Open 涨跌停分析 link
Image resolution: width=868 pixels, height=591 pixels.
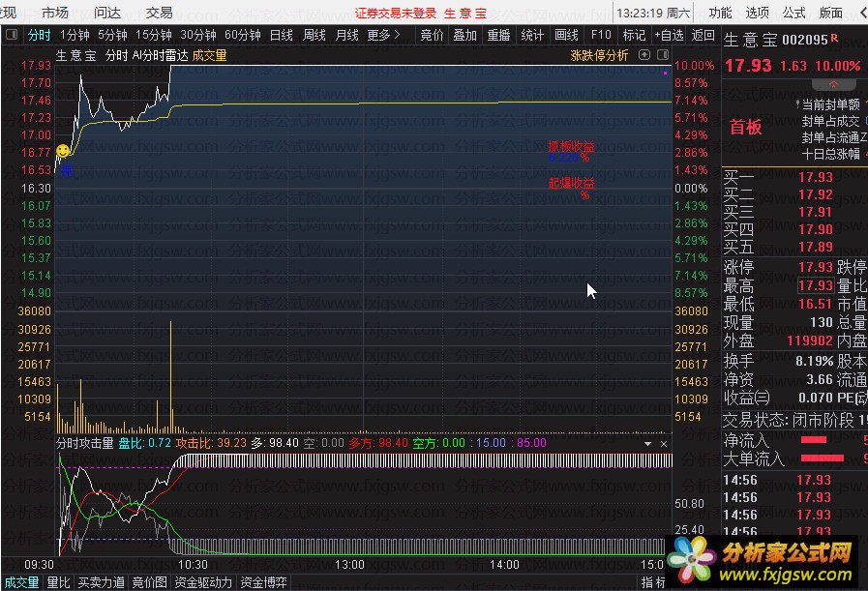pyautogui.click(x=600, y=55)
